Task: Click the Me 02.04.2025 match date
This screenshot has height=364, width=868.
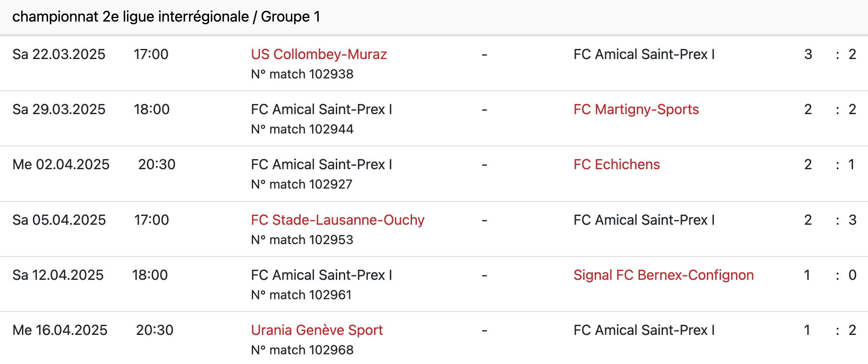Action: tap(61, 164)
